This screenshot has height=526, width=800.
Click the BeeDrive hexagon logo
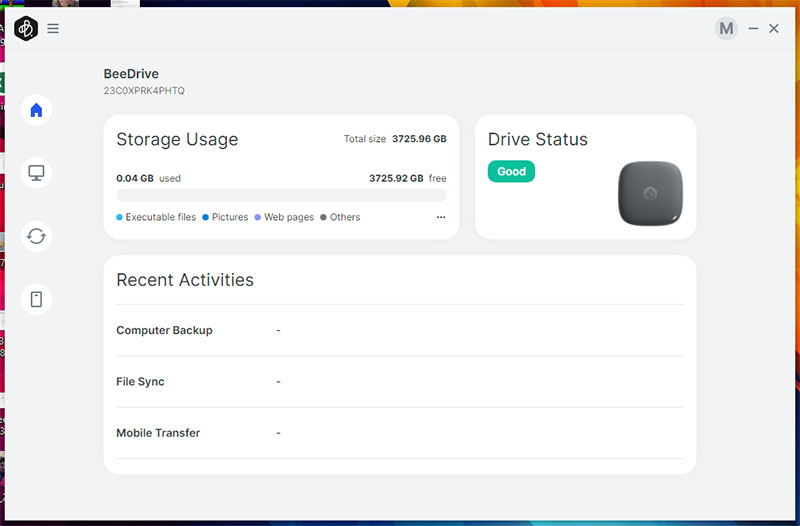26,29
